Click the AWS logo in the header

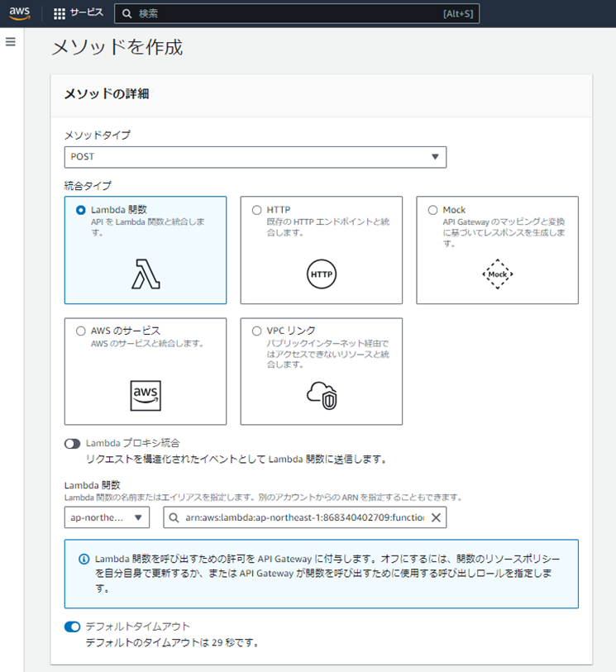click(x=20, y=13)
